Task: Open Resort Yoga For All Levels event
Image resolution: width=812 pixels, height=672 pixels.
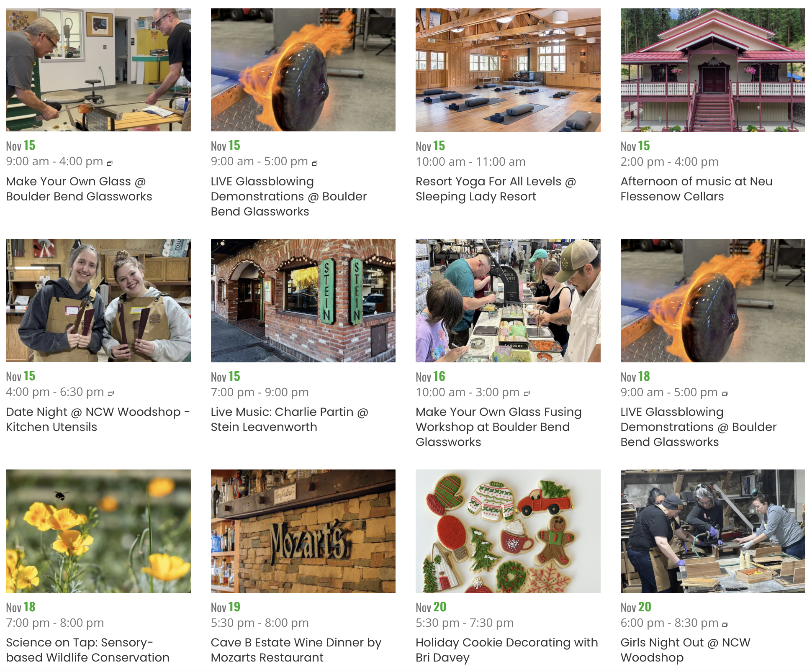Action: [496, 189]
